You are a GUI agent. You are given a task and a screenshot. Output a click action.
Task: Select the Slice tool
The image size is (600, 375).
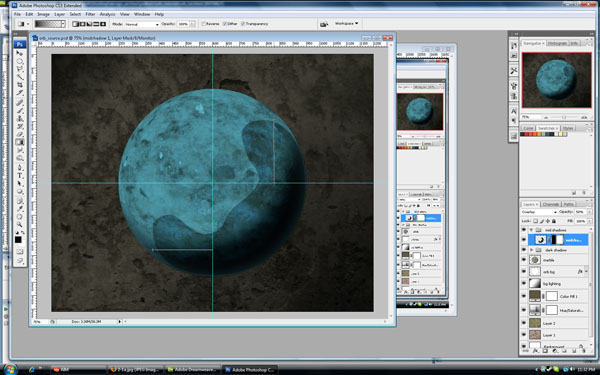pyautogui.click(x=19, y=93)
